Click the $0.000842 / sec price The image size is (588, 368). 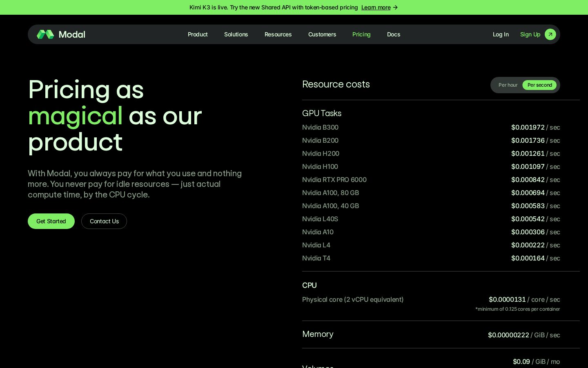click(x=535, y=180)
